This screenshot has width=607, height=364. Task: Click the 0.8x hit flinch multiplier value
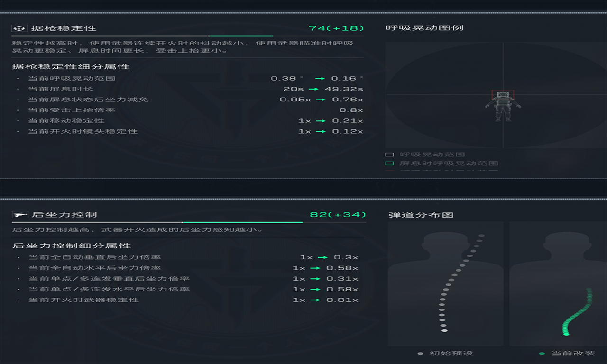[351, 110]
